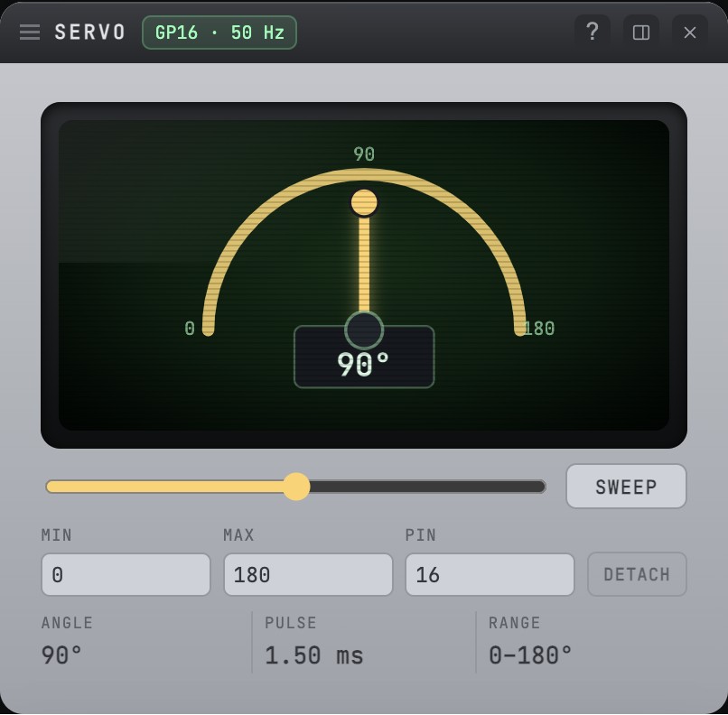This screenshot has height=715, width=728.
Task: Click the dark unfilled slider track
Action: [427, 487]
